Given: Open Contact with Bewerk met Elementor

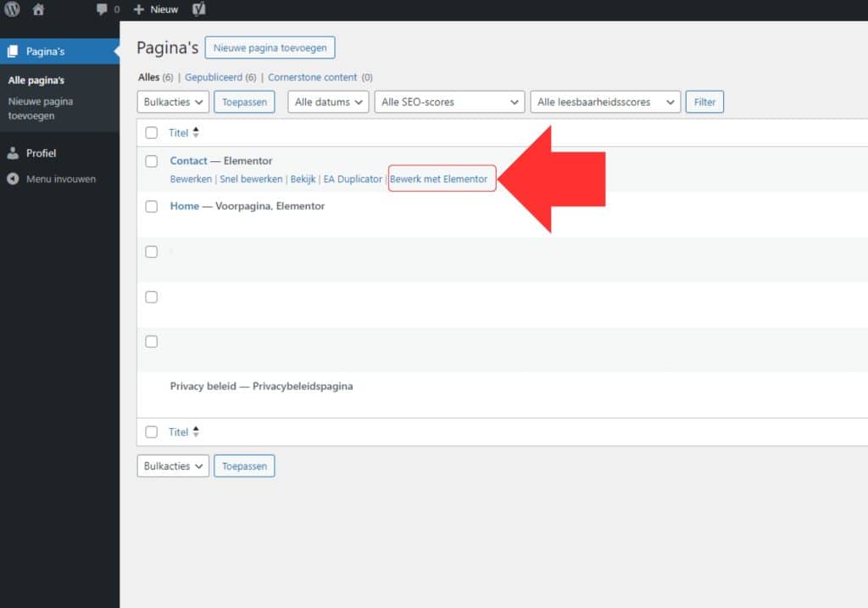Looking at the screenshot, I should 442,179.
